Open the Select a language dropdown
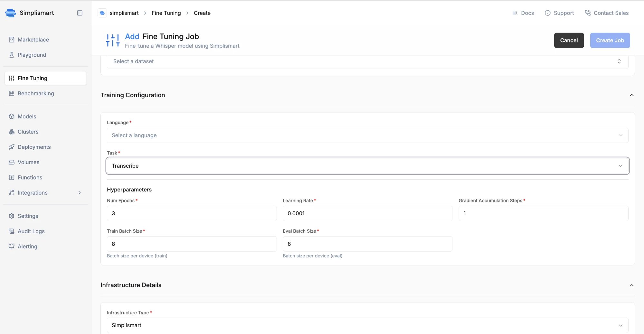The width and height of the screenshot is (644, 334). click(367, 135)
